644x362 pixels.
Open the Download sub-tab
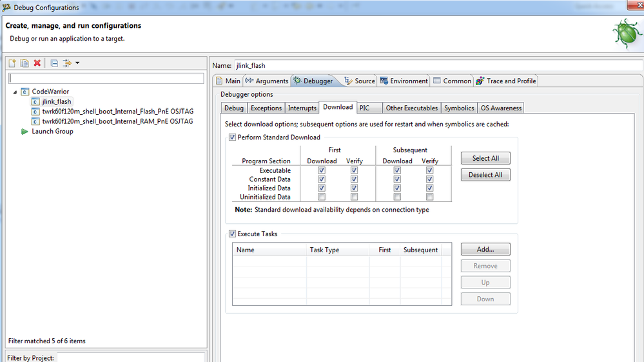pyautogui.click(x=338, y=107)
